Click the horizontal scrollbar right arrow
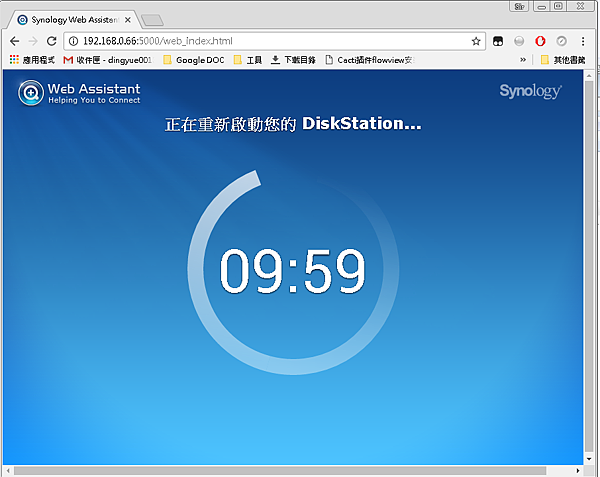The width and height of the screenshot is (600, 477). [x=578, y=470]
